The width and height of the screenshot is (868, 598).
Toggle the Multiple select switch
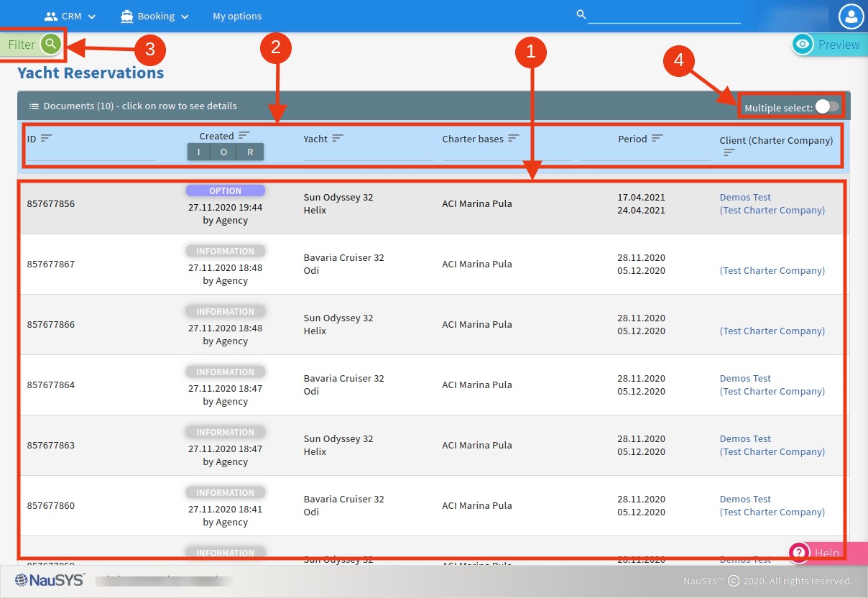(826, 107)
